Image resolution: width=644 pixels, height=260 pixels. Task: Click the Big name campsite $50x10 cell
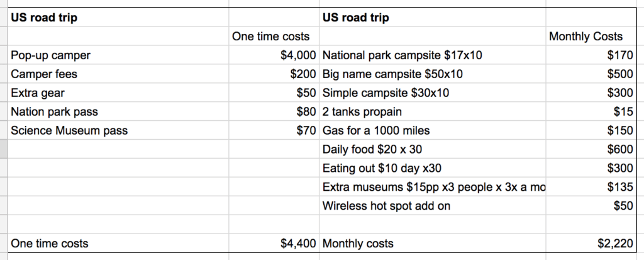[392, 74]
